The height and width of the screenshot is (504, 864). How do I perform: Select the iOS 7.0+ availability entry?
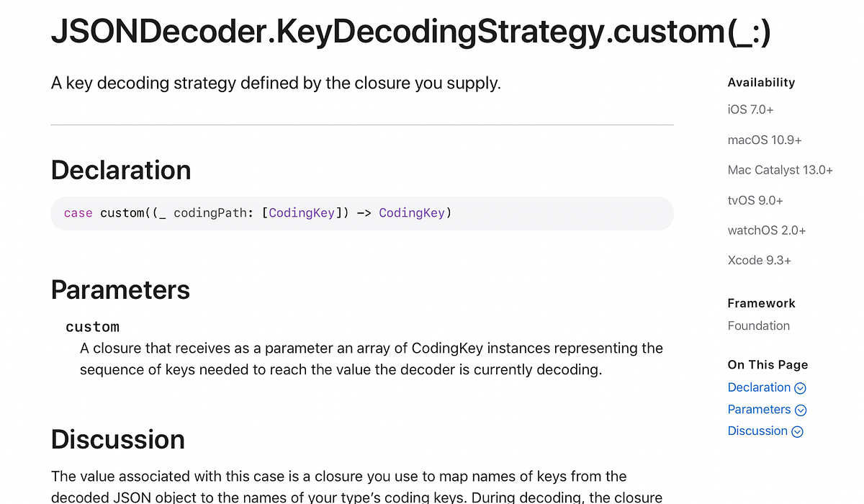(751, 109)
